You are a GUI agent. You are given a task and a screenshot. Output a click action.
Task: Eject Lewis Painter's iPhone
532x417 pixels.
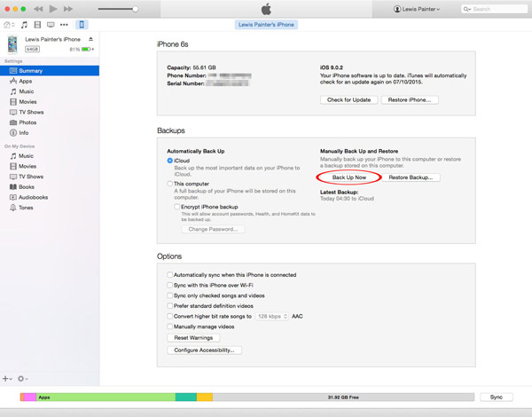coord(90,40)
